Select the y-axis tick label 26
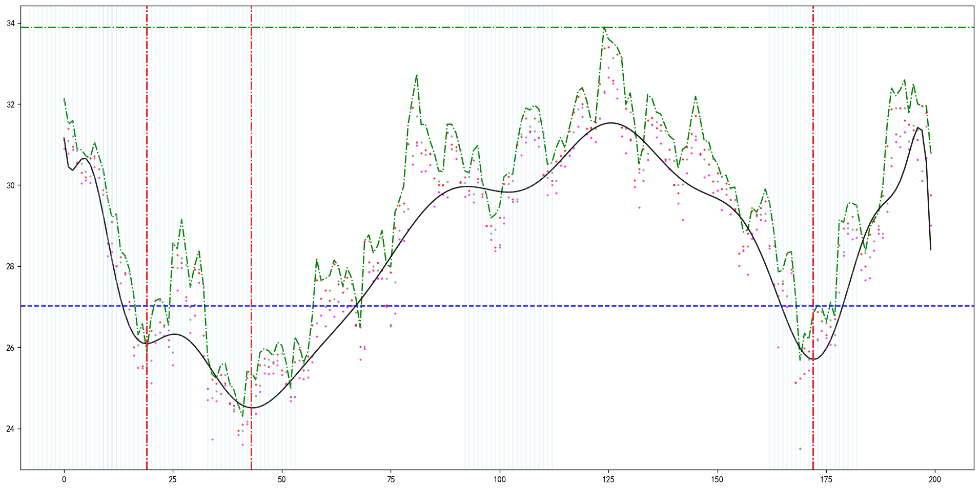This screenshot has height=489, width=980. [x=11, y=348]
